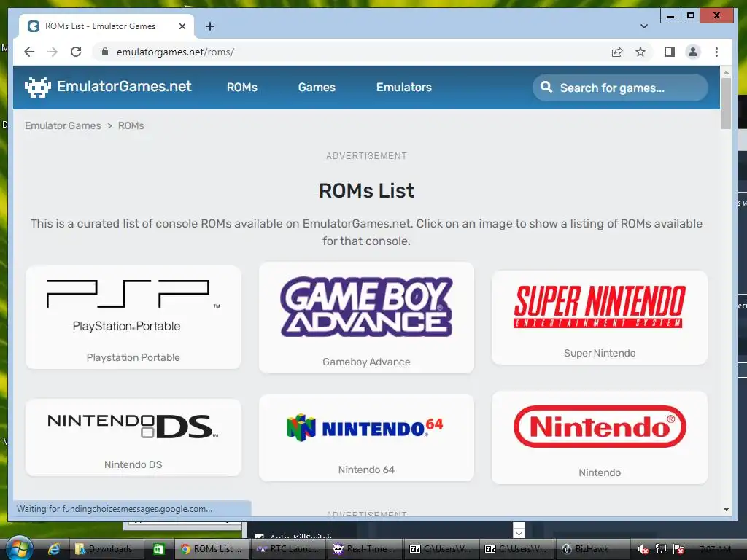The width and height of the screenshot is (747, 560).
Task: Click the page scrollbar down arrow
Action: (726, 510)
